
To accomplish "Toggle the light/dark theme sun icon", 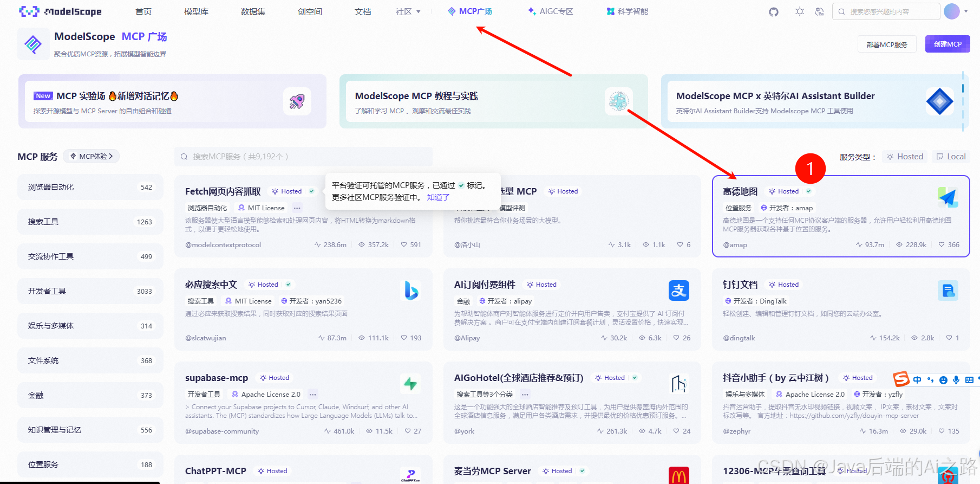I will 800,11.
